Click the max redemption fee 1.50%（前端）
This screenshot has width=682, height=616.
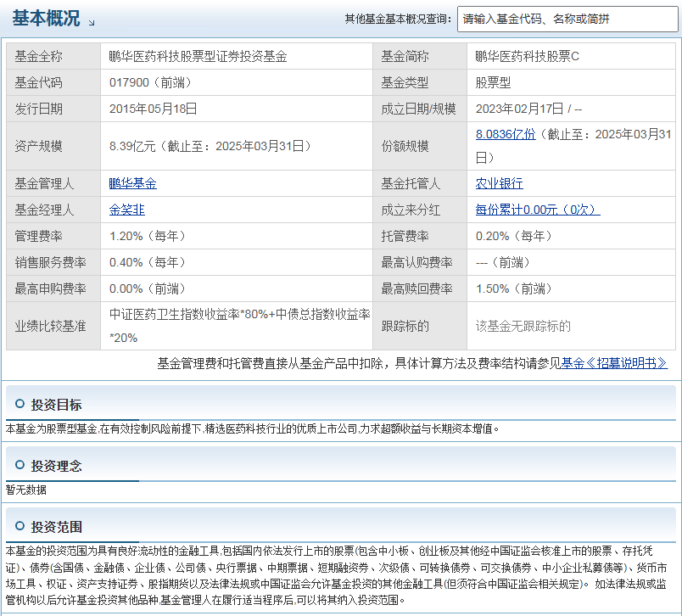[514, 288]
